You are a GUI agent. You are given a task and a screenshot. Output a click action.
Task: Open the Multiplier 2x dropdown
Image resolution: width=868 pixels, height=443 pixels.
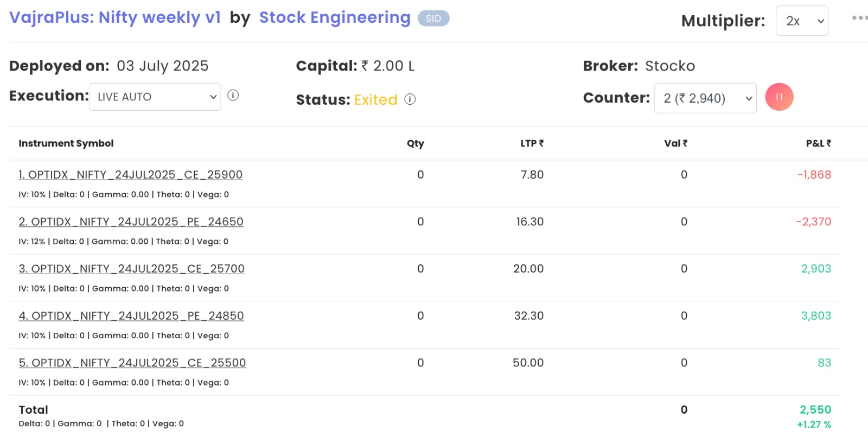coord(802,21)
